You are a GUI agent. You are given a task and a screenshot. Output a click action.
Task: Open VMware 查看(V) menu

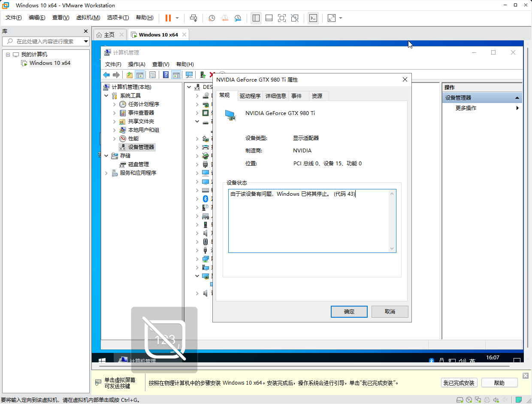coord(60,18)
